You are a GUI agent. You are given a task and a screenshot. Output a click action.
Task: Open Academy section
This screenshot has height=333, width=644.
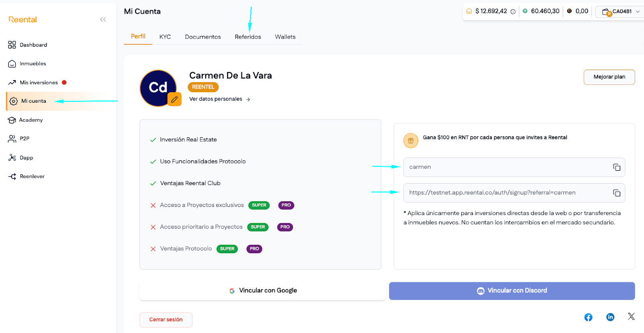click(31, 120)
